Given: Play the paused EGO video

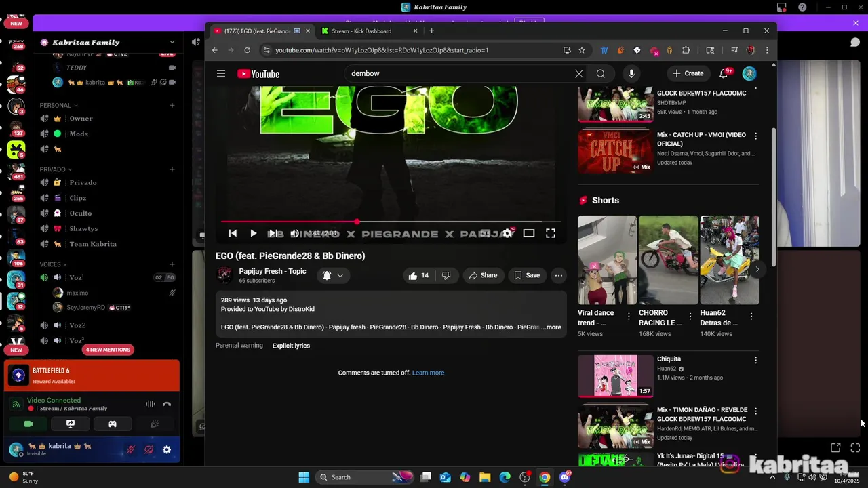Looking at the screenshot, I should 253,233.
